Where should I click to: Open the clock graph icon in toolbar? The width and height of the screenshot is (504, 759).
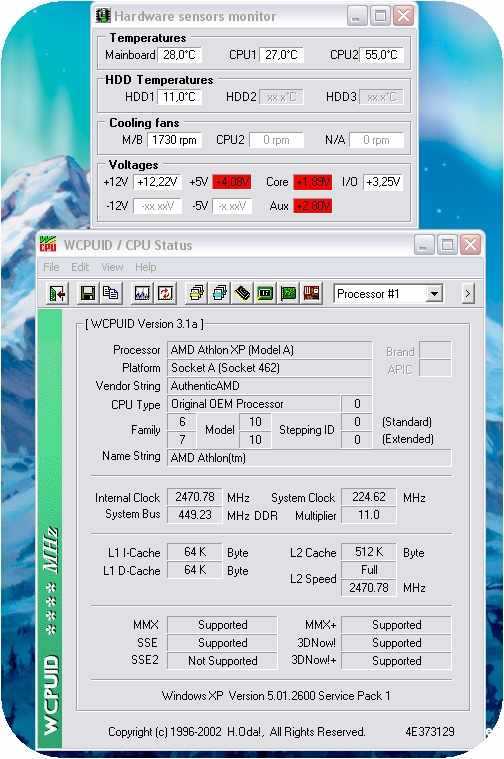click(x=142, y=293)
